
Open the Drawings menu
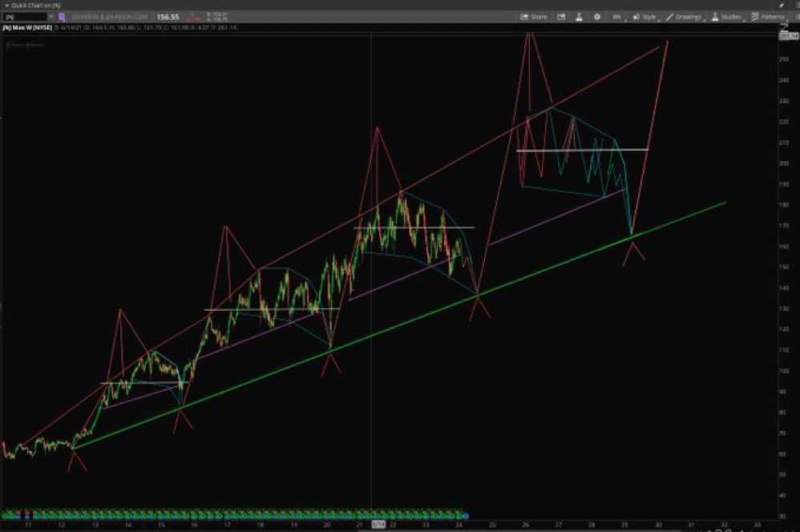pyautogui.click(x=685, y=17)
